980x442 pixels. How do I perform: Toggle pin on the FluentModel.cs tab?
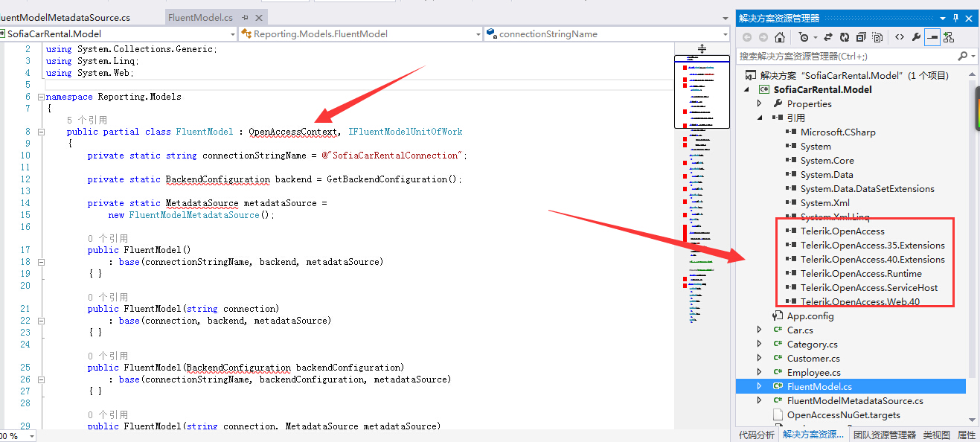click(x=245, y=17)
